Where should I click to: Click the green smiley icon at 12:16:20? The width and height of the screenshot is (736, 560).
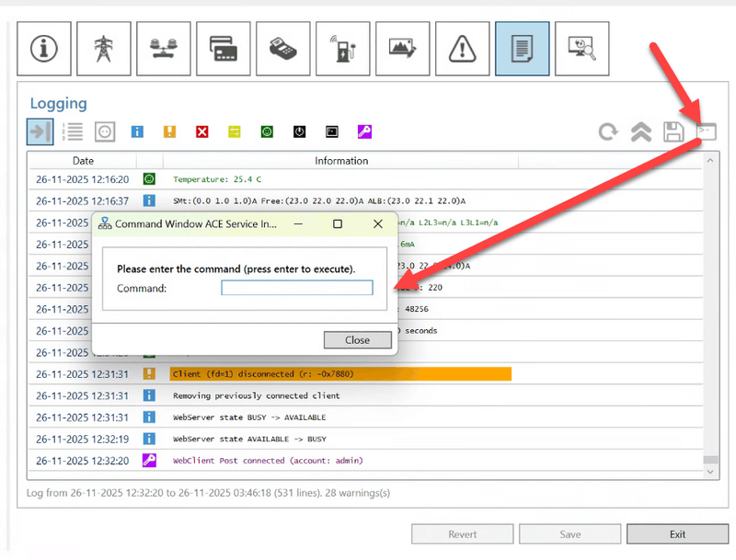point(149,178)
